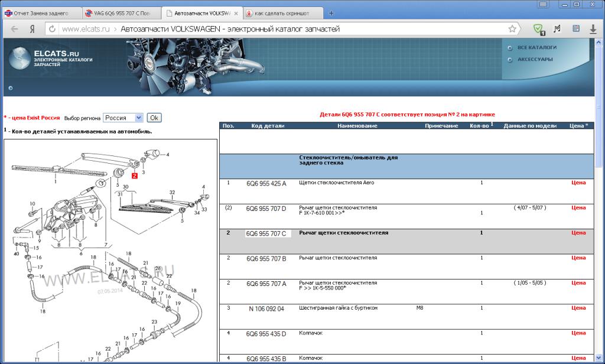This screenshot has height=364, width=605.
Task: Click the red highlighted number 2 on diagram
Action: 135,175
